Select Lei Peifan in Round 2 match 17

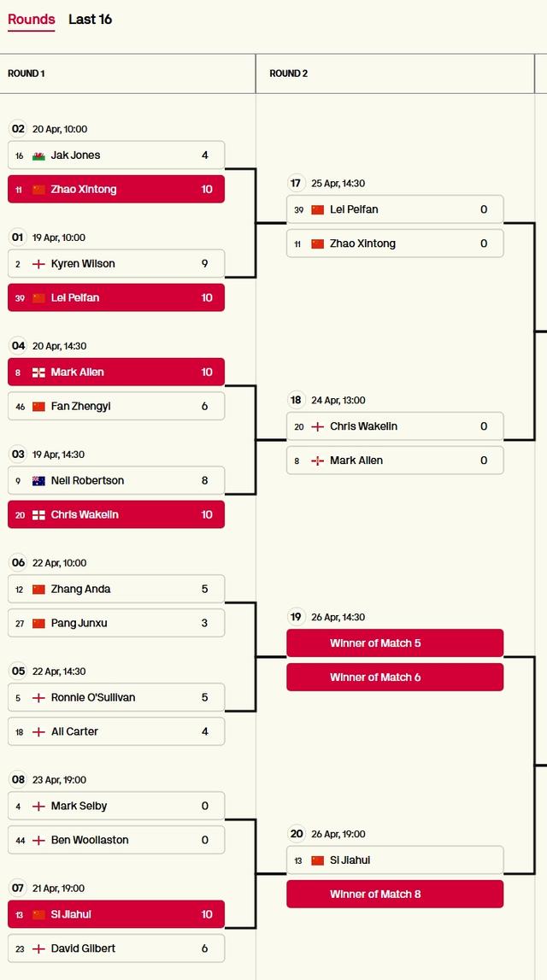(x=395, y=209)
